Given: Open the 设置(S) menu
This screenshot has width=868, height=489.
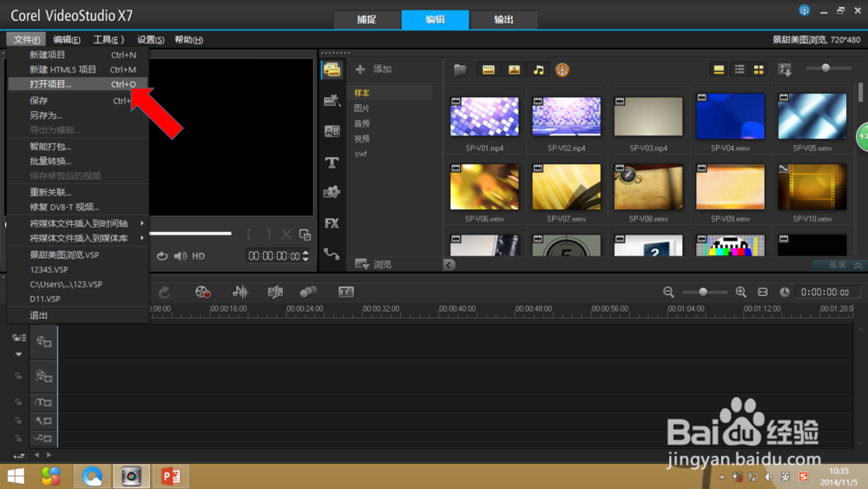Looking at the screenshot, I should click(x=150, y=39).
